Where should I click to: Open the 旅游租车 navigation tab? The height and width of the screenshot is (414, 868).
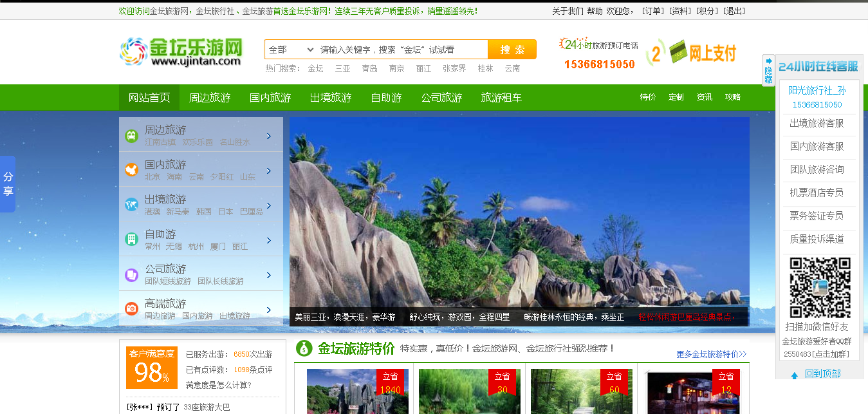point(501,98)
